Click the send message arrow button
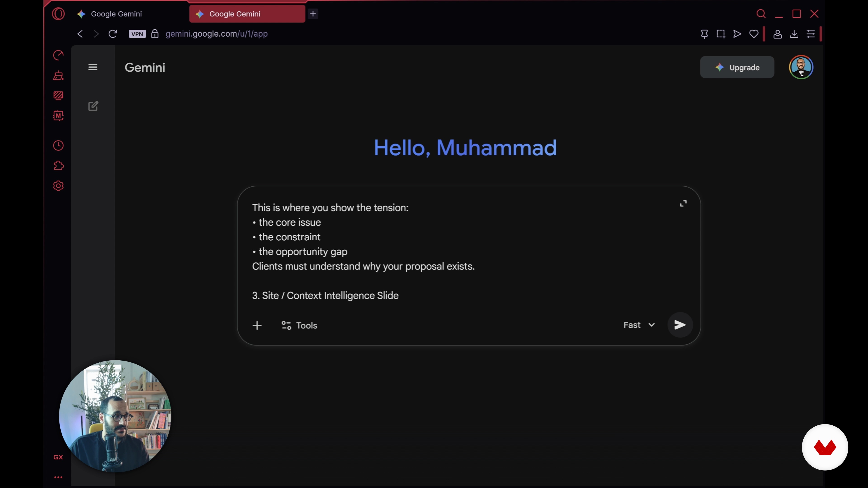Screen dimensions: 868x488 680,325
